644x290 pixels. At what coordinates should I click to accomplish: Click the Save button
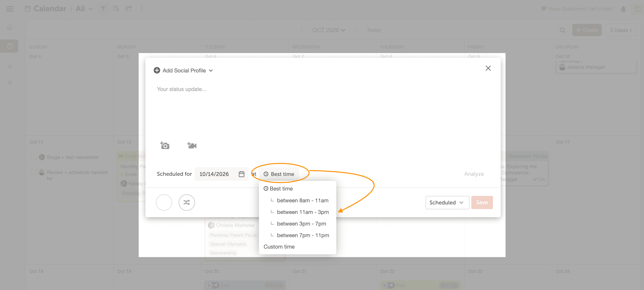pyautogui.click(x=482, y=202)
